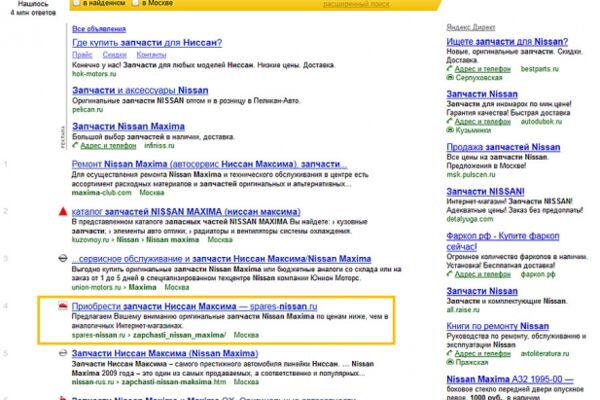This screenshot has height=400, width=600.
Task: Click 'Nissan maxima' breadcrumb under kuzovnoy.ru
Action: [x=173, y=240]
